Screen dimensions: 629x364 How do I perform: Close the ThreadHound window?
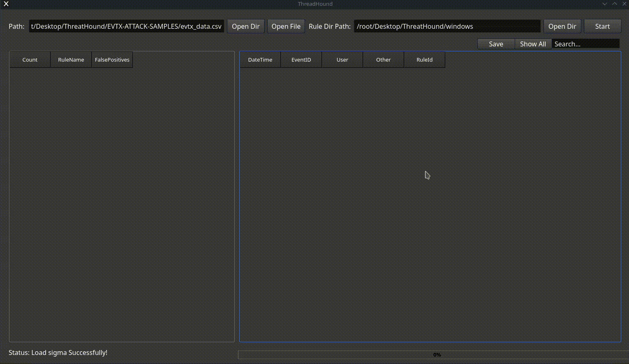624,4
